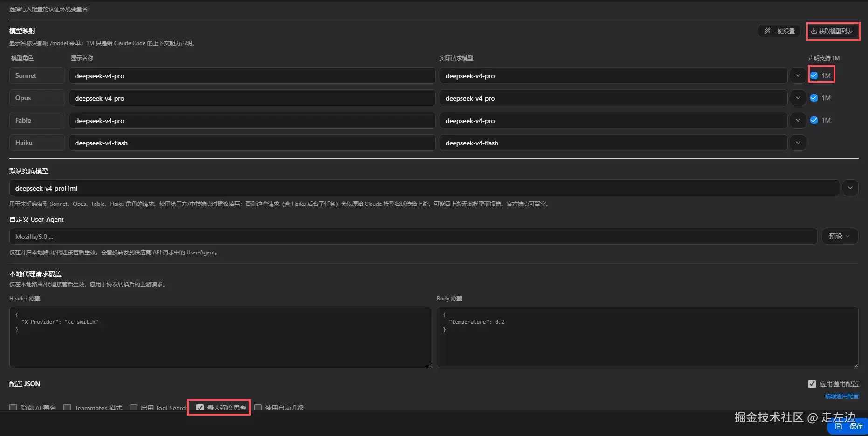This screenshot has height=436, width=868.
Task: Expand the default fallback model dropdown
Action: (850, 188)
